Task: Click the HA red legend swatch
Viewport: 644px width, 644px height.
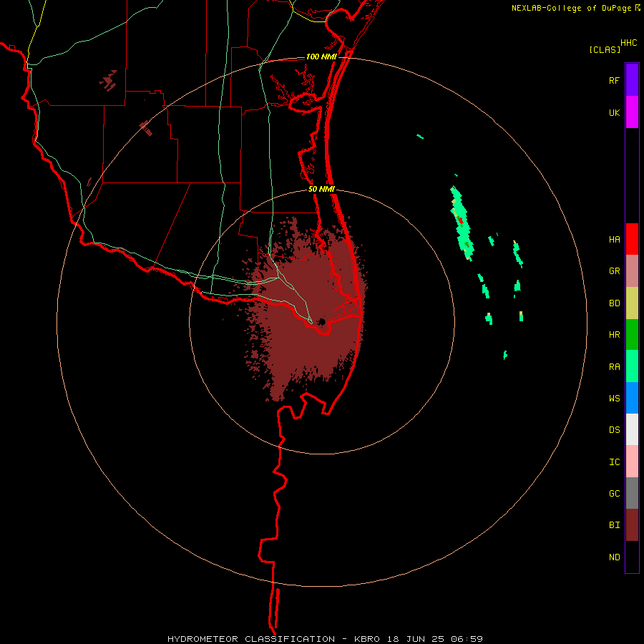Action: [x=632, y=239]
